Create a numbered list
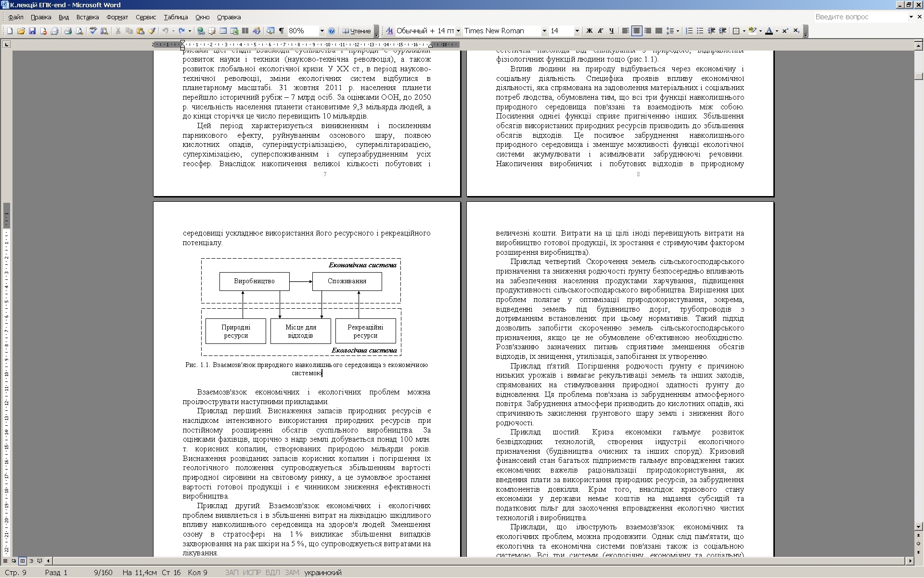Image resolution: width=924 pixels, height=578 pixels. coord(689,31)
